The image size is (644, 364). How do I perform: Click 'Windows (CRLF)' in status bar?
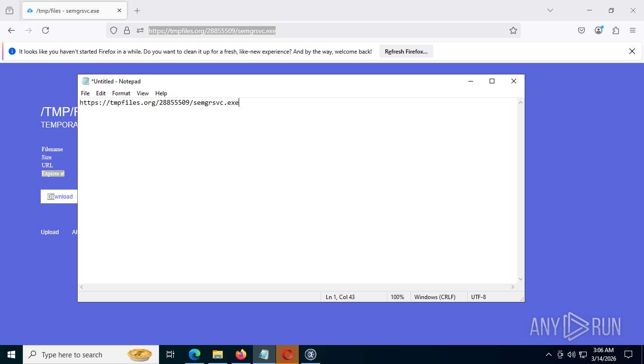tap(435, 297)
